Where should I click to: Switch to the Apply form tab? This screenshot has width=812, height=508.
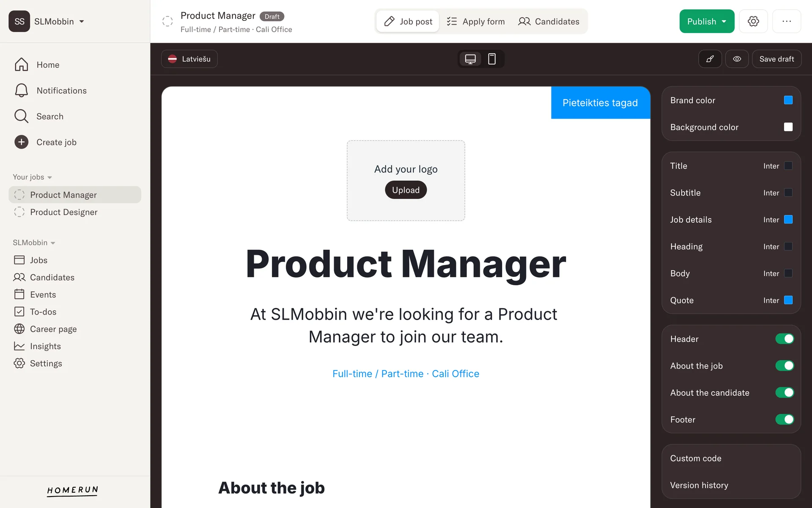[476, 22]
